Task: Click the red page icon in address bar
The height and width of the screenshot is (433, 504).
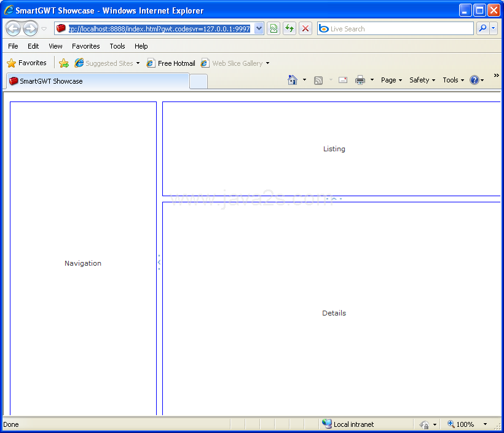Action: pos(61,29)
